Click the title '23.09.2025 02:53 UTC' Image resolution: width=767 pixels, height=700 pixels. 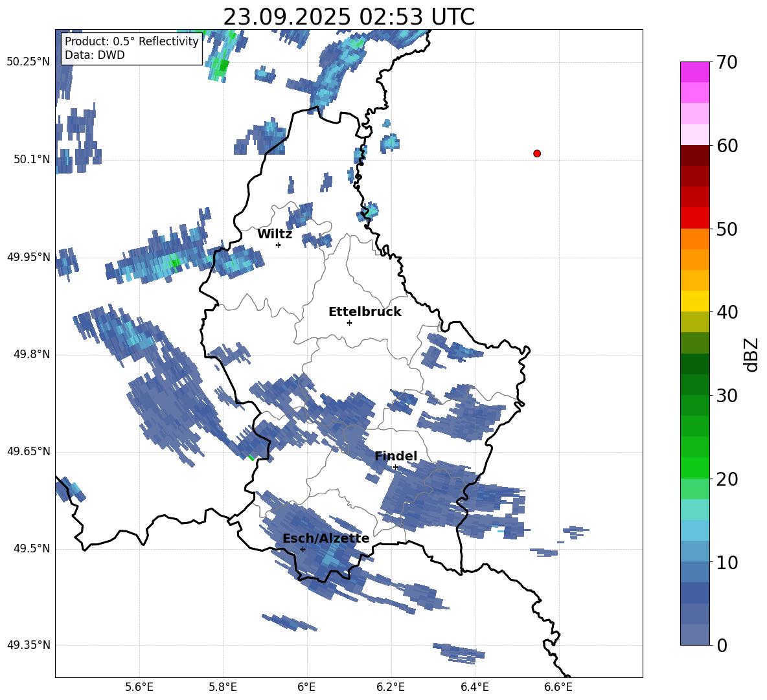tap(349, 17)
